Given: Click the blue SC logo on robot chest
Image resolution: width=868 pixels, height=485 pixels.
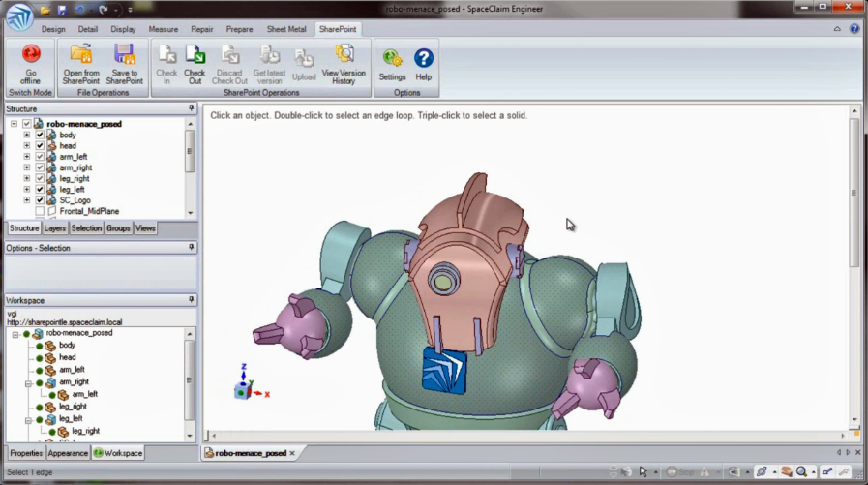Looking at the screenshot, I should tap(444, 370).
